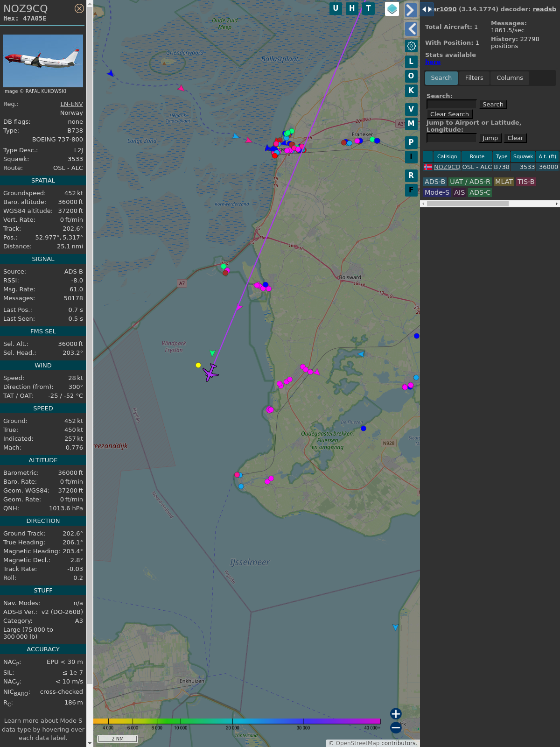Toggle the I map button
Image resolution: width=560 pixels, height=747 pixels.
point(411,157)
